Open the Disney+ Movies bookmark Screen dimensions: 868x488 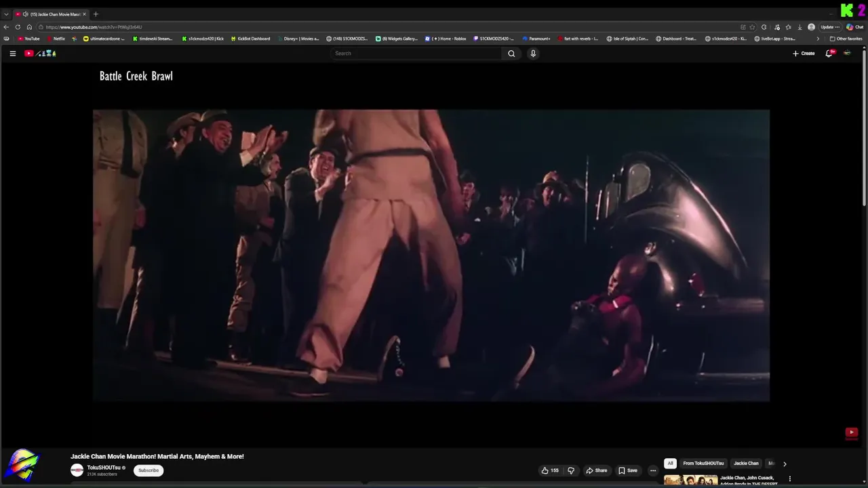click(298, 39)
